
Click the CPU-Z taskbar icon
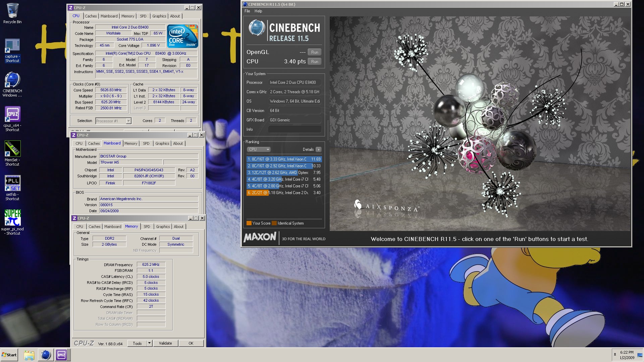tap(61, 355)
